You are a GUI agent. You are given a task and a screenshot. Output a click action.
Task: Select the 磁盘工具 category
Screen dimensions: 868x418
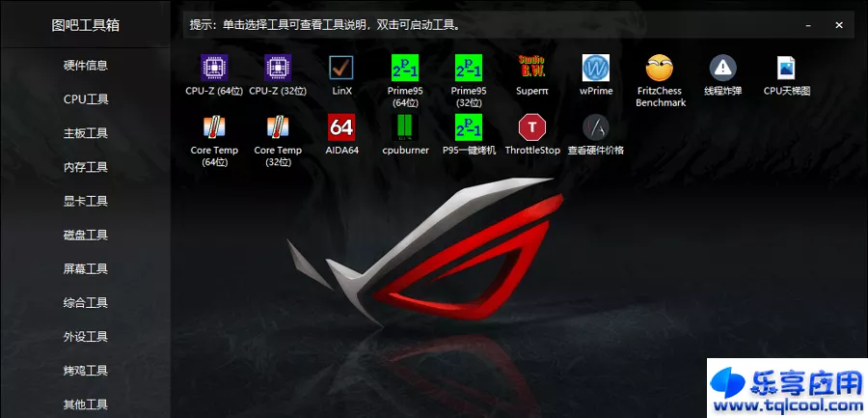pos(85,235)
